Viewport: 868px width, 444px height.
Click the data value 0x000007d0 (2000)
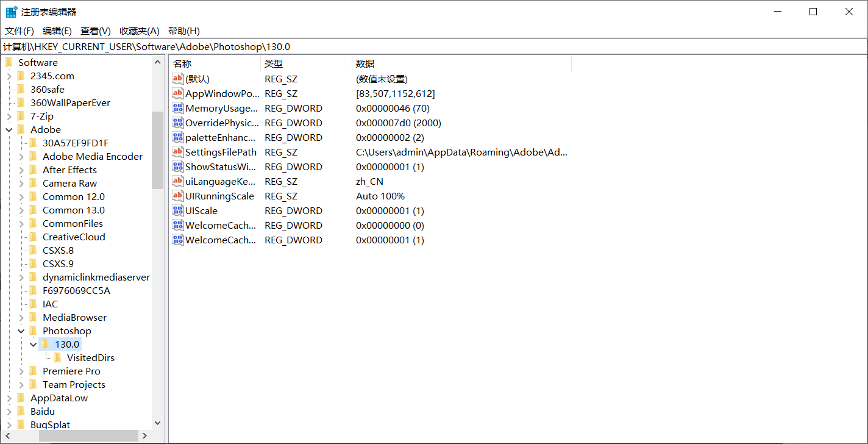(399, 123)
